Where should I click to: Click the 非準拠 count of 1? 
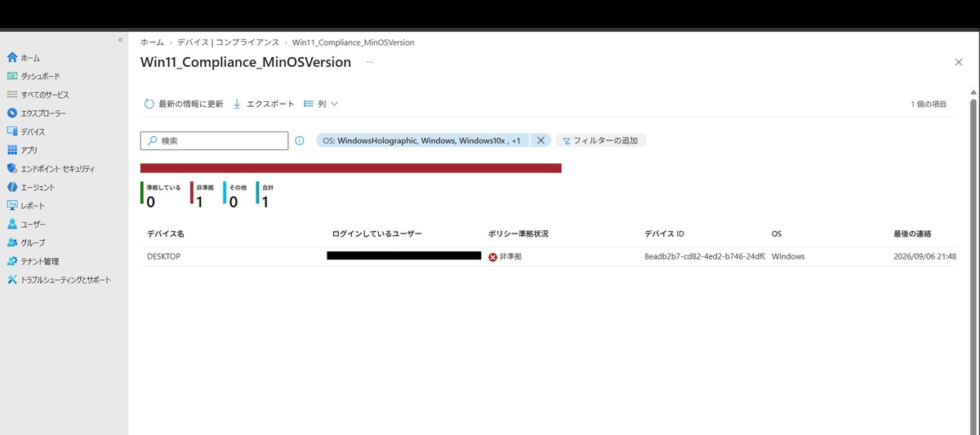pos(199,202)
